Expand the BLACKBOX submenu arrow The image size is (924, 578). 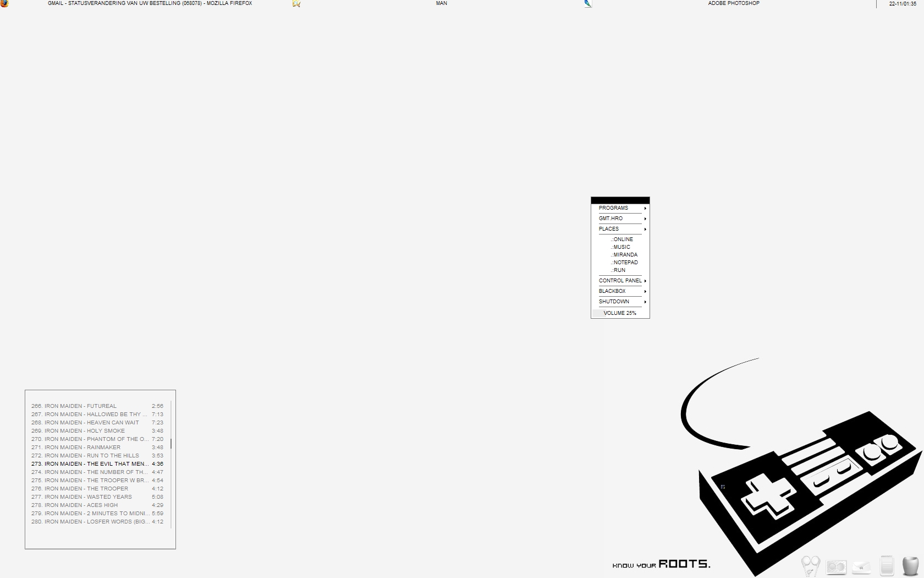pos(645,292)
